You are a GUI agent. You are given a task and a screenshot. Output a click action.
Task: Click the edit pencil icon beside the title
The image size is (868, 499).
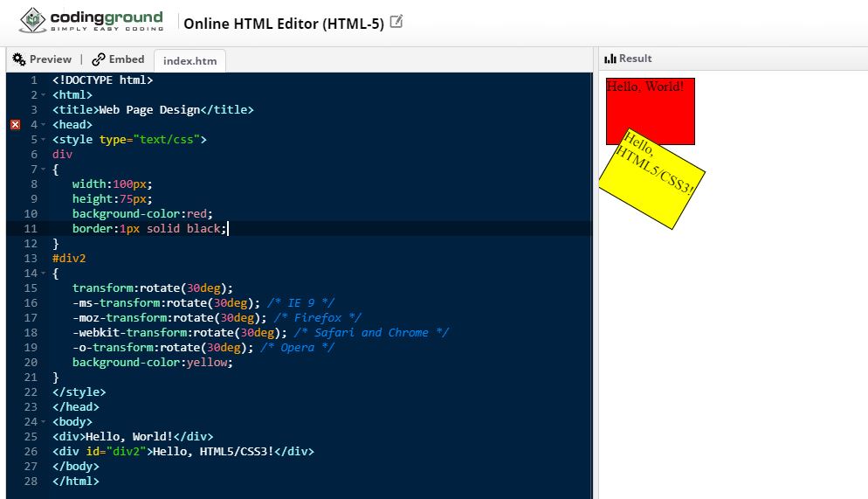pyautogui.click(x=396, y=22)
